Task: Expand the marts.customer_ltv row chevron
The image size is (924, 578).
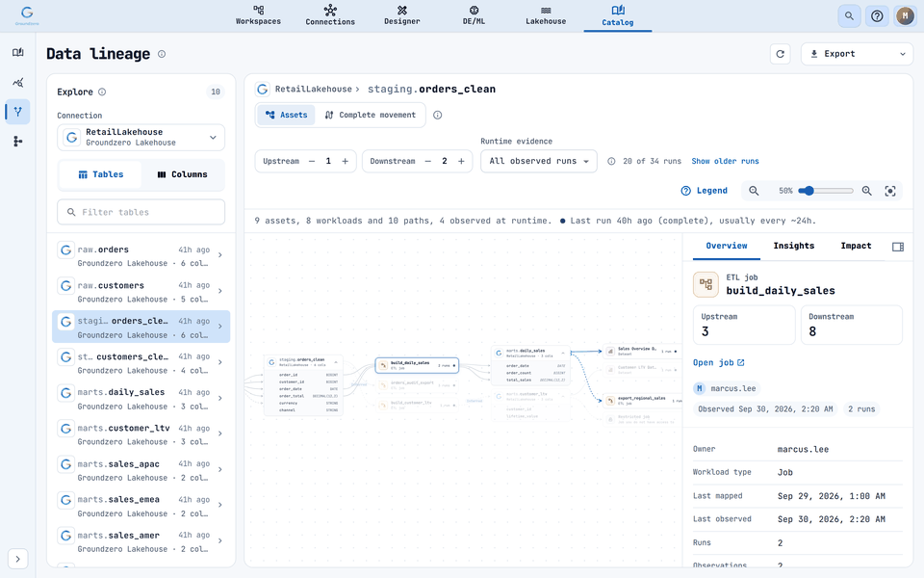Action: (x=219, y=433)
